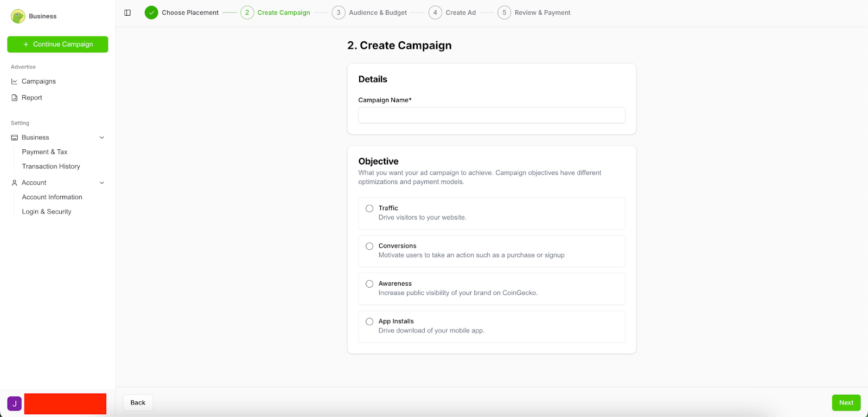Select the Awareness objective radio button
Image resolution: width=868 pixels, height=417 pixels.
[369, 284]
